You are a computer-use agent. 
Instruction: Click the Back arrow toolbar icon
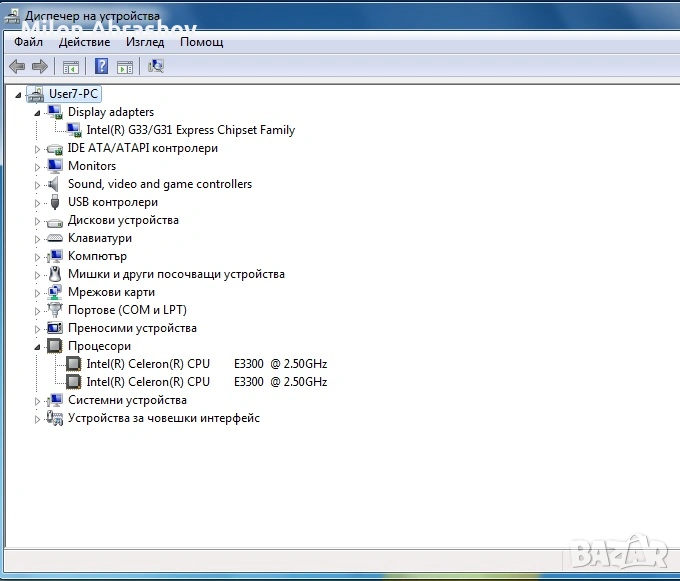[x=17, y=67]
